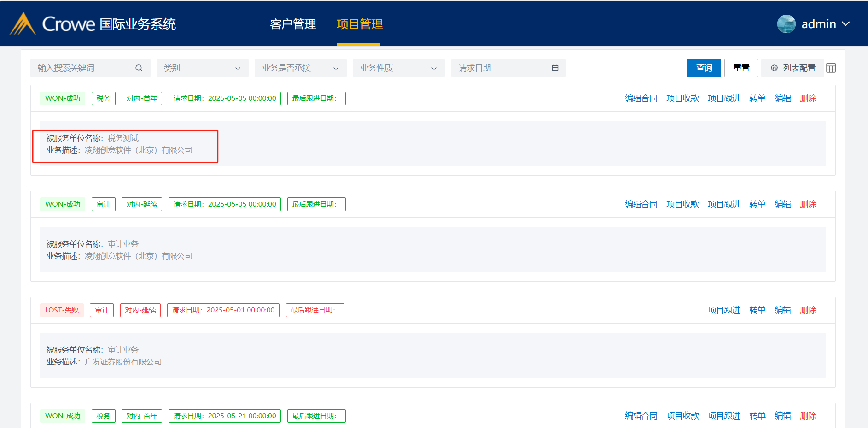
Task: Click 转单 in the LOST-失败 row
Action: pos(757,310)
